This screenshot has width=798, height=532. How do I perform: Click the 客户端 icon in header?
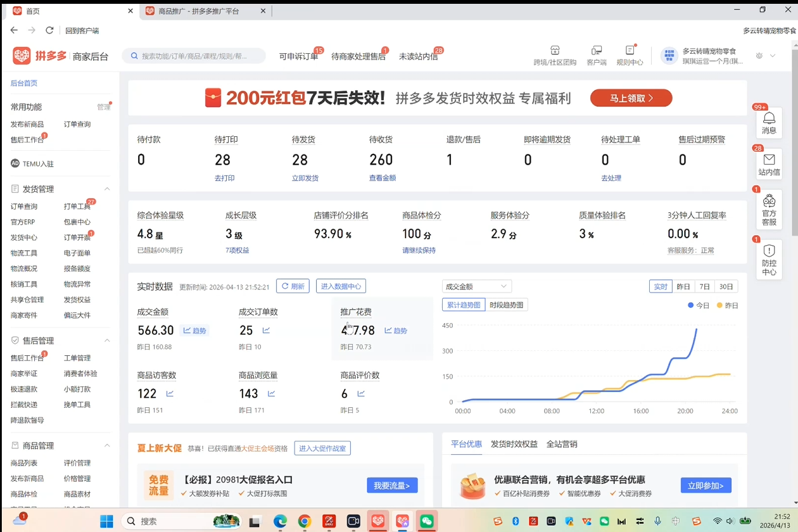tap(596, 51)
